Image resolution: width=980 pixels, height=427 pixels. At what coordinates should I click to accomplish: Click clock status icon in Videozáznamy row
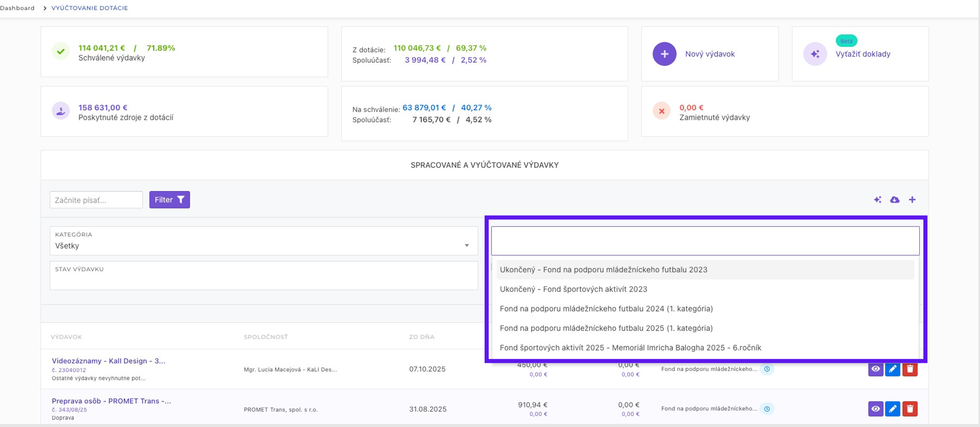pos(767,369)
